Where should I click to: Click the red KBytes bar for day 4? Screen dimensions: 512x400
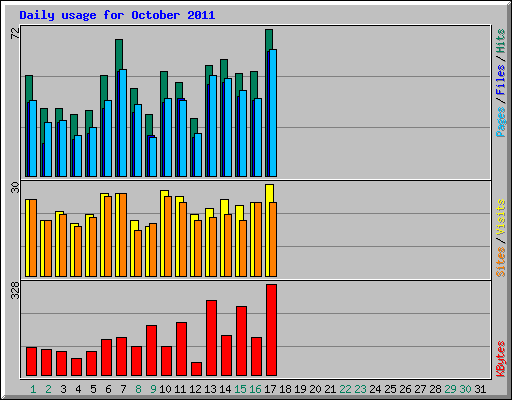pos(76,367)
